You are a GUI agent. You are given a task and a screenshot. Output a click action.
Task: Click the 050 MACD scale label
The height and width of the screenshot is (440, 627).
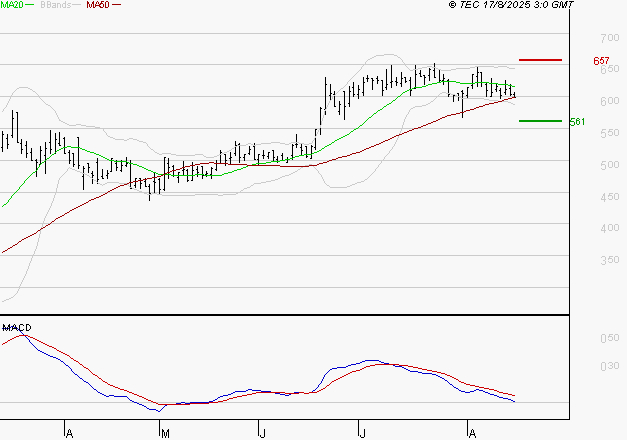609,340
